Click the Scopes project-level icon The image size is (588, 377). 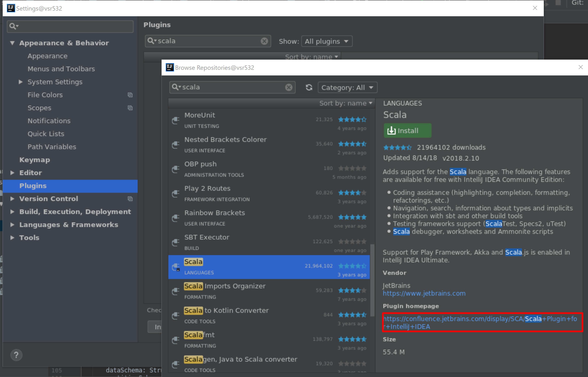point(130,108)
